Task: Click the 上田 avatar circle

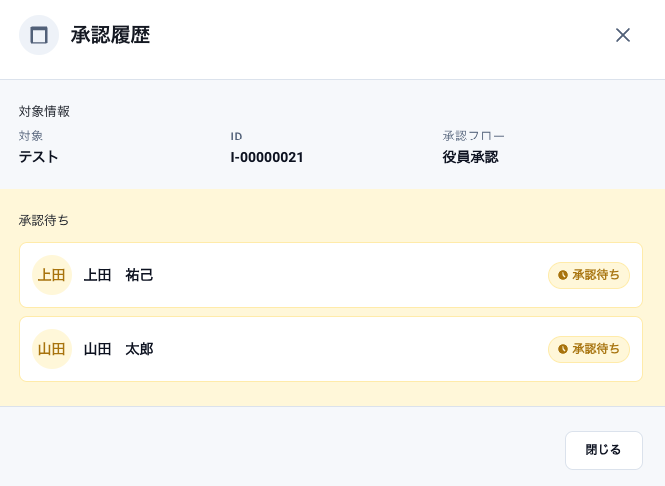Action: click(x=52, y=275)
